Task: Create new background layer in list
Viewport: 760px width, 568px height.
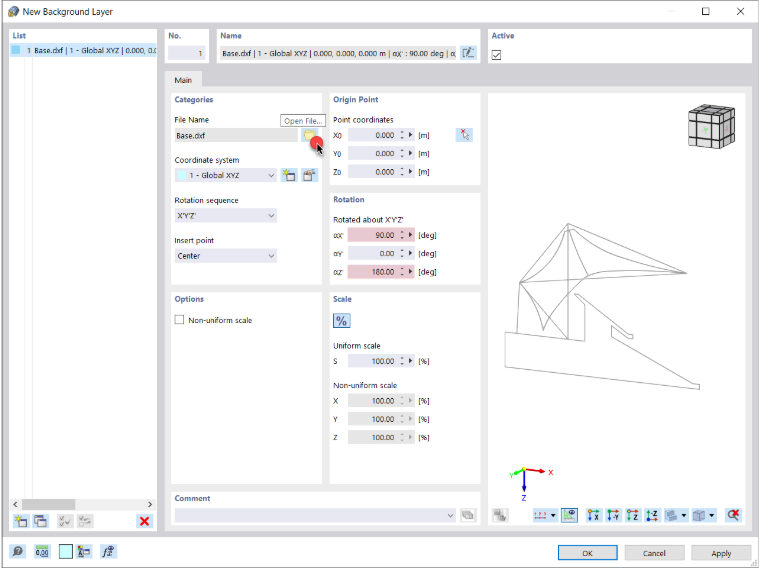Action: [x=21, y=521]
